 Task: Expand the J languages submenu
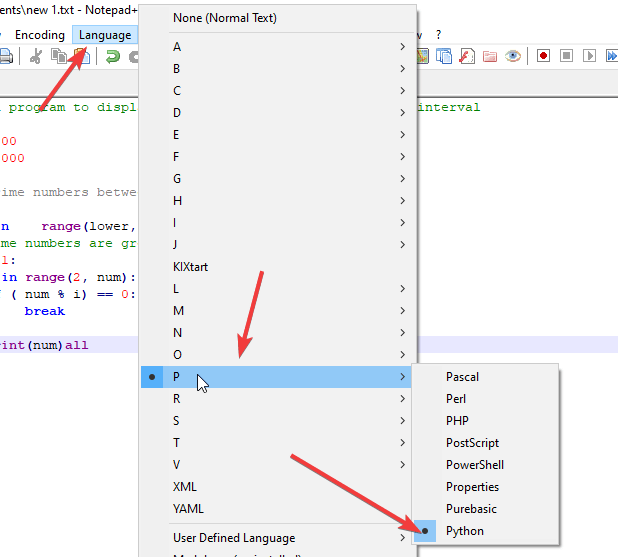pos(278,245)
